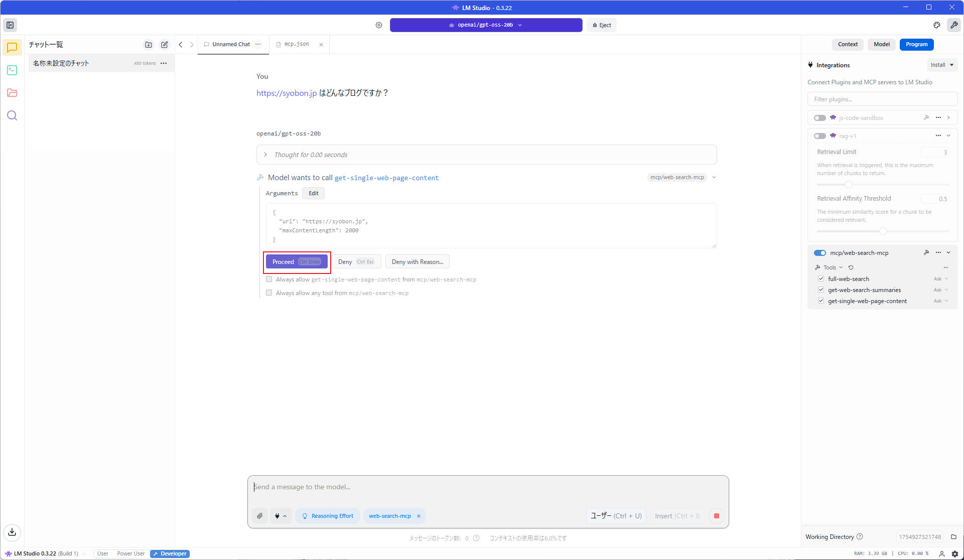Open Unnamed Chat tab options menu

click(x=258, y=44)
